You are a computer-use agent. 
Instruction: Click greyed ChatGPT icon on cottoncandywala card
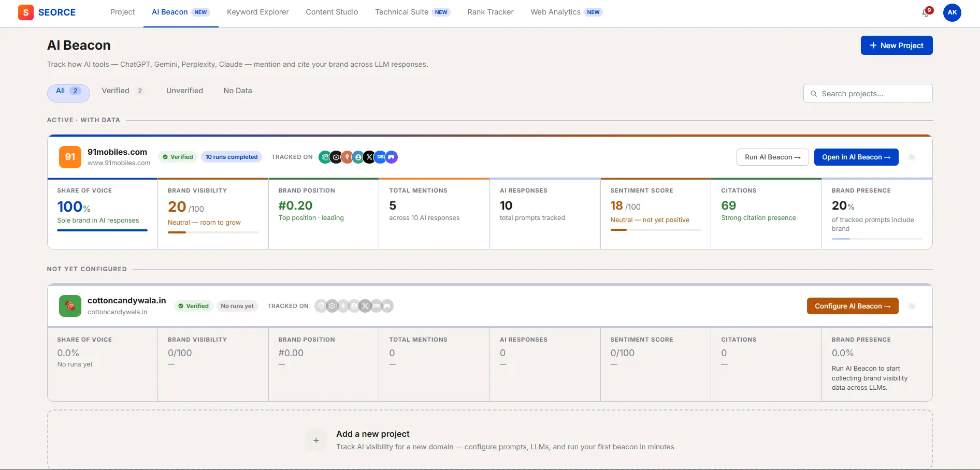321,306
